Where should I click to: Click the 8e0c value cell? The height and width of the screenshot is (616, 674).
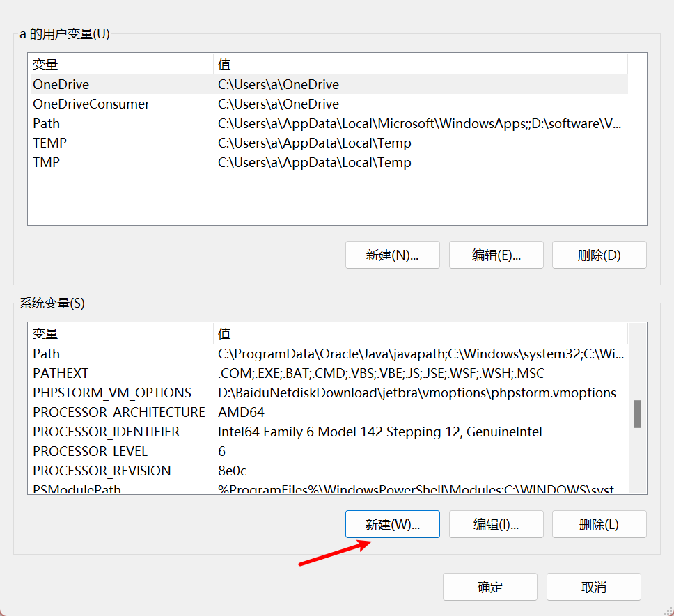coord(232,471)
